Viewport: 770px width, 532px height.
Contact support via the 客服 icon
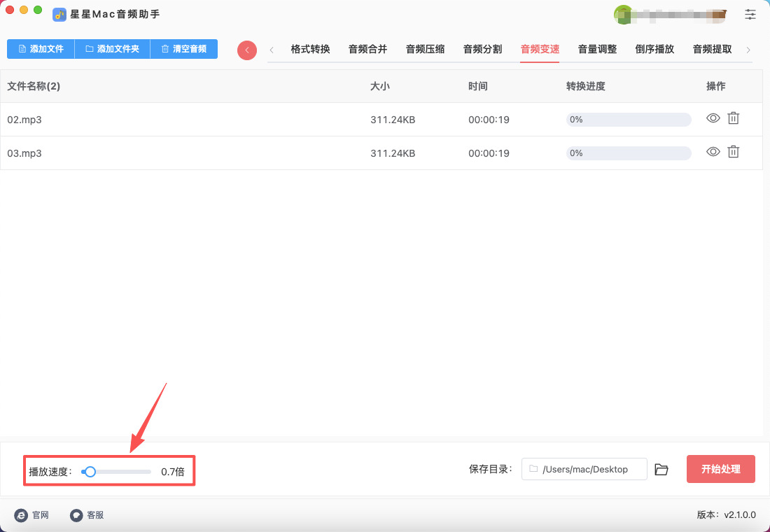pos(87,515)
